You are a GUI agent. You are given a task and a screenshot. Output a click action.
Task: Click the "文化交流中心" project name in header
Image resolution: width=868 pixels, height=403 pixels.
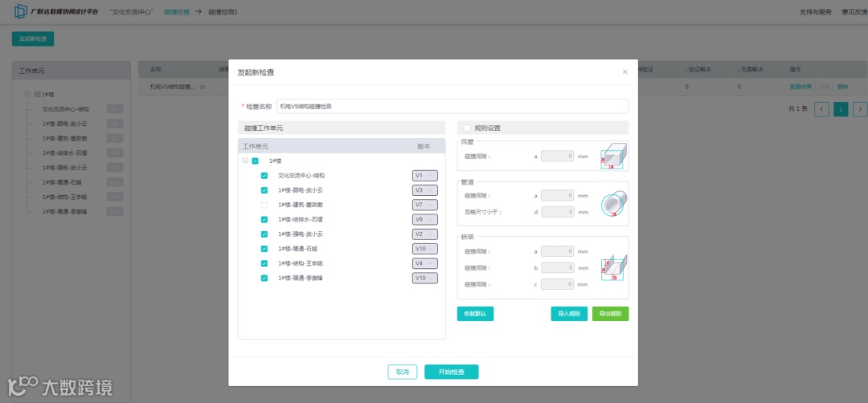[132, 11]
